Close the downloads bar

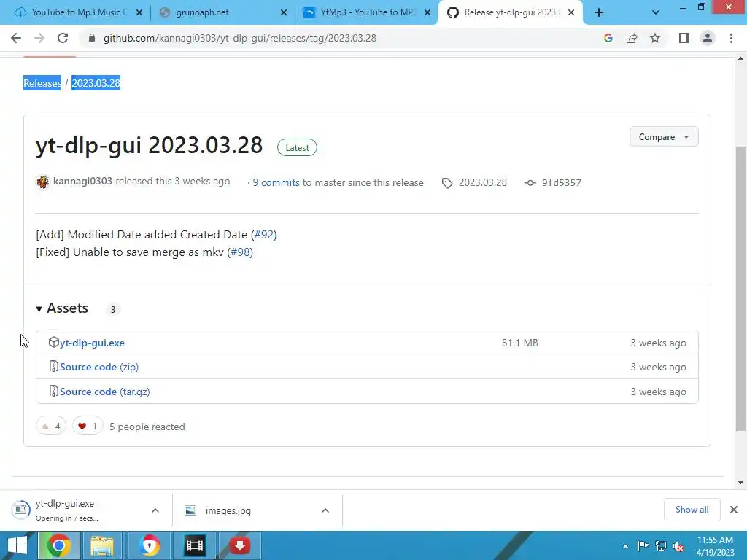click(x=734, y=510)
